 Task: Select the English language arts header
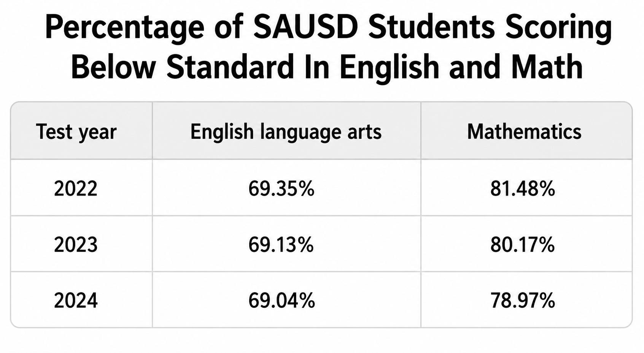(x=286, y=132)
